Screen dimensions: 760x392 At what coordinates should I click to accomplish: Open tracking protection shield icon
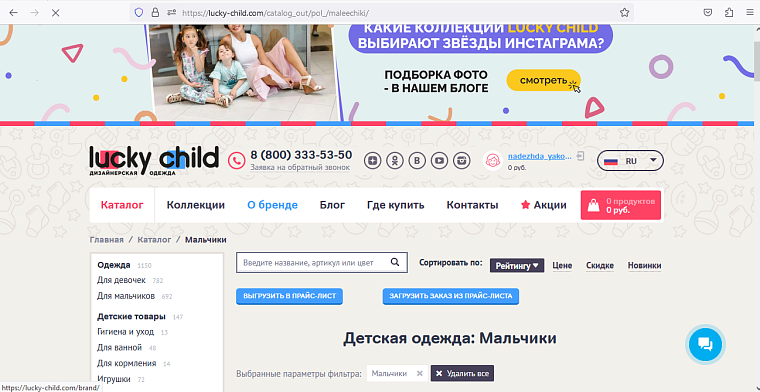click(x=139, y=13)
